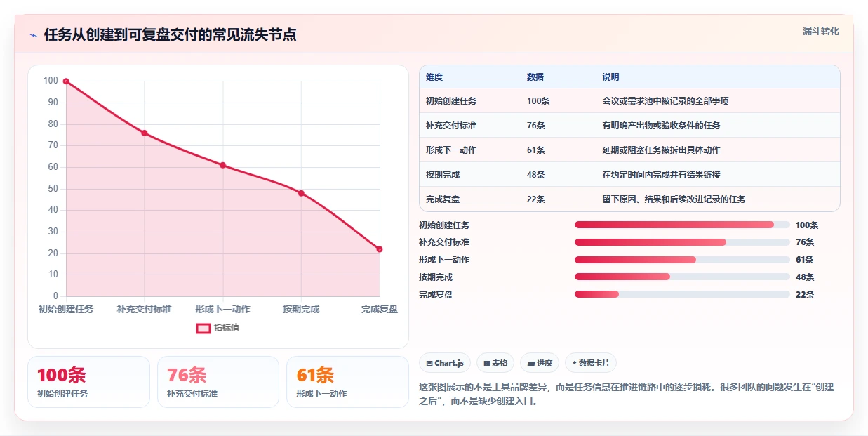Click the x-axis label 补充交付标准
Viewport: 868px width, 436px height.
click(145, 309)
